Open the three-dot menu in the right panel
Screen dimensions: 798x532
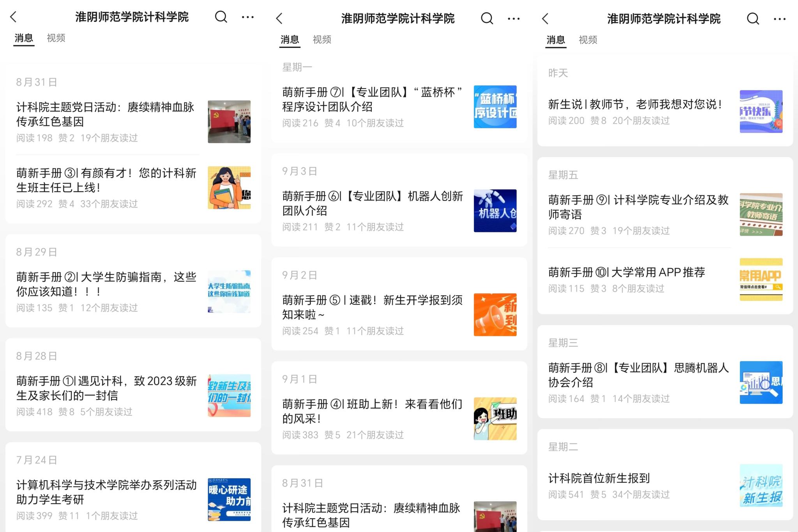(x=780, y=19)
